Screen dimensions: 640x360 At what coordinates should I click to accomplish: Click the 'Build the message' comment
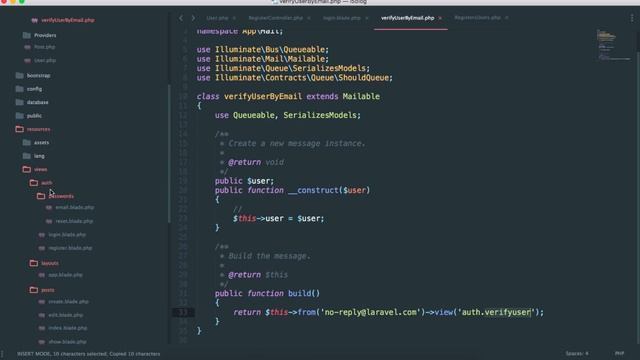[x=269, y=256]
